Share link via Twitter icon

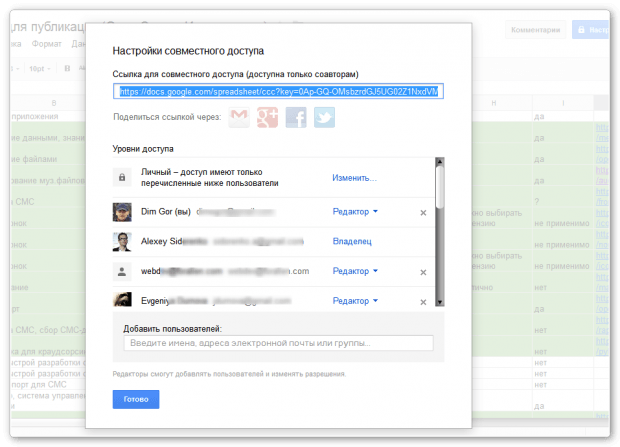click(x=325, y=117)
